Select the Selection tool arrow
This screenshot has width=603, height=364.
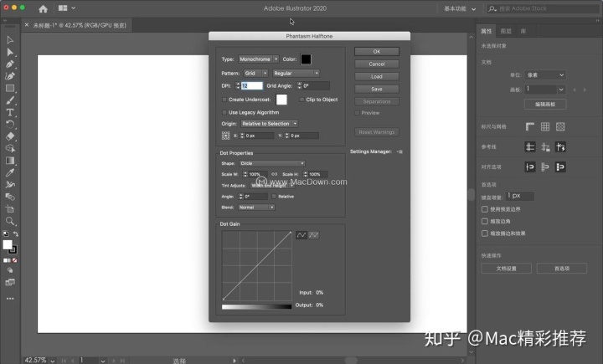[x=10, y=40]
